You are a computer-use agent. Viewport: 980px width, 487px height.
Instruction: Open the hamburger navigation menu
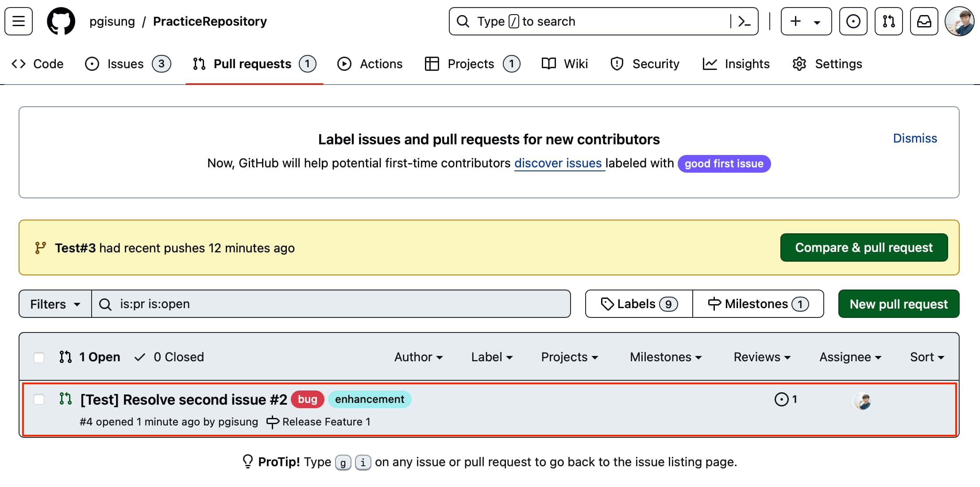tap(19, 21)
